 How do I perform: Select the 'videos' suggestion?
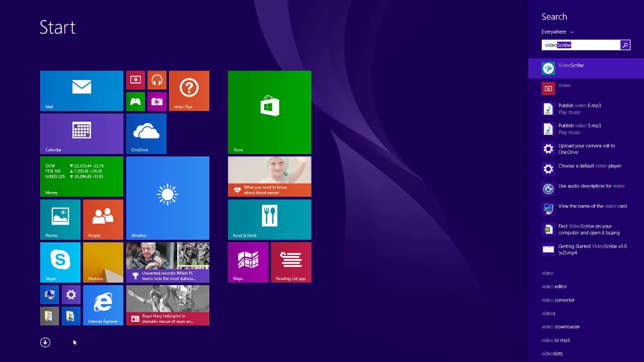pyautogui.click(x=548, y=313)
